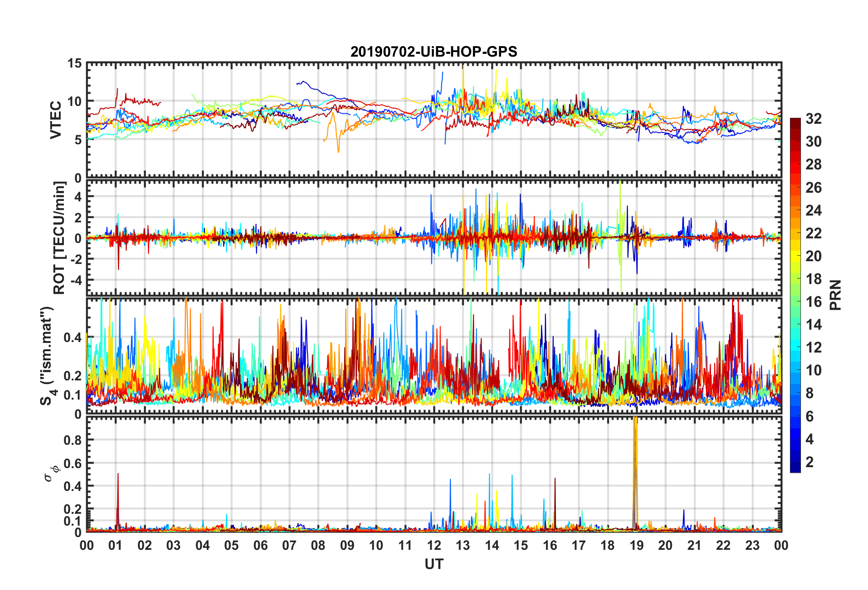868x590 pixels.
Task: Select S4 axis tick value 0.1
Action: pyautogui.click(x=73, y=395)
